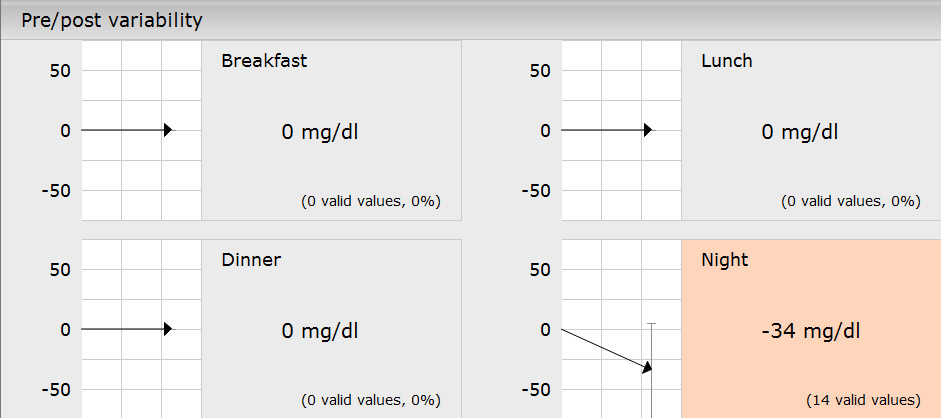Select the Lunch 0 mg/dl value
Image resolution: width=941 pixels, height=418 pixels.
click(x=800, y=131)
